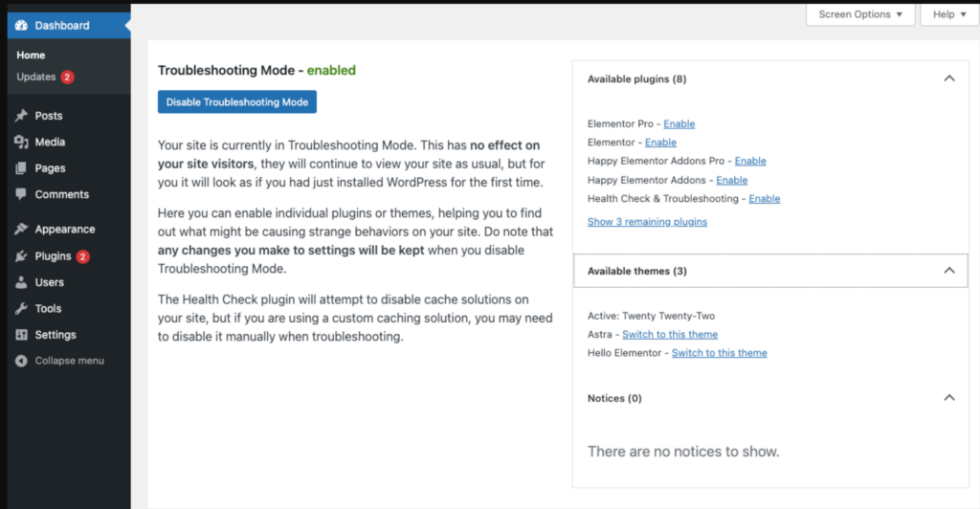Click the Available themes (3) heading

[636, 271]
